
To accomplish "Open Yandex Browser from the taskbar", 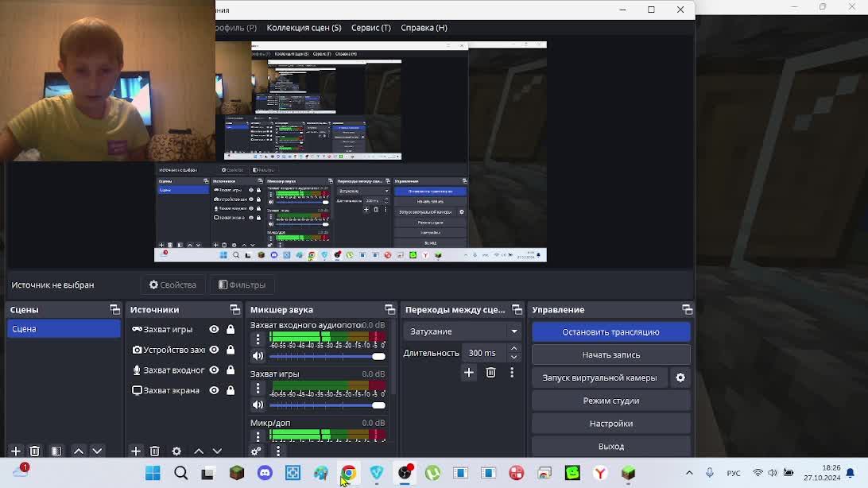I will point(600,473).
